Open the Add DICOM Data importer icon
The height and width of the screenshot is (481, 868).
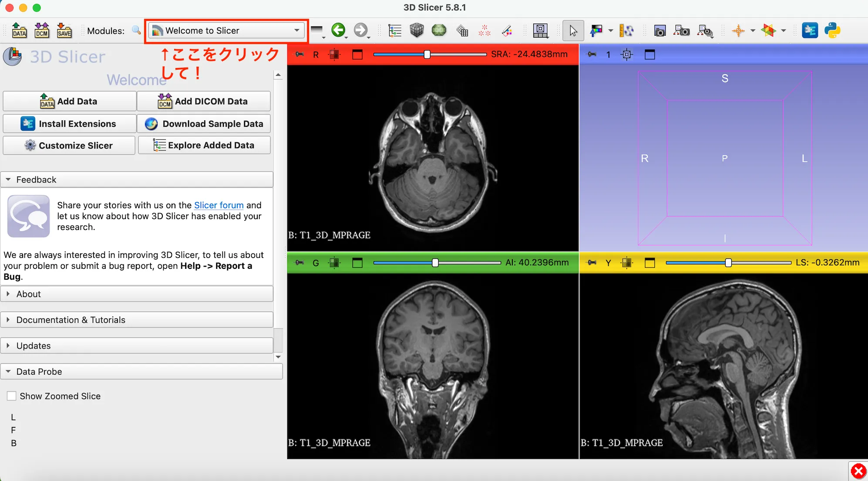point(42,30)
